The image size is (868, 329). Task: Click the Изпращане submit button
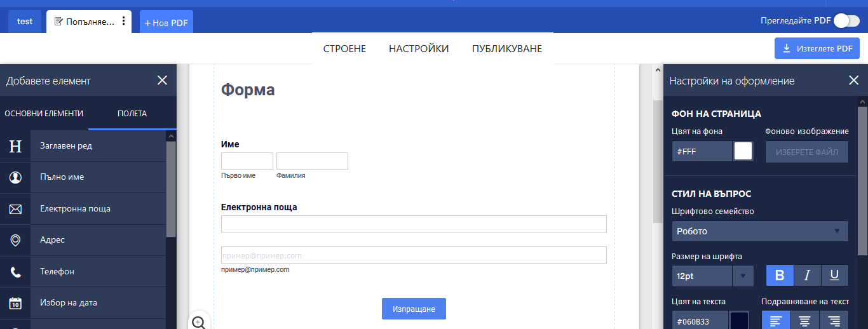click(414, 309)
